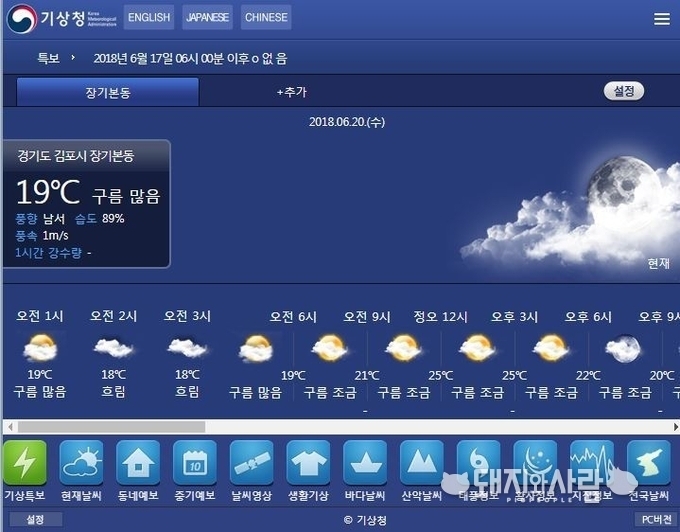Click the 현재날씨 cloud-sun icon
This screenshot has height=532, width=680.
(x=81, y=463)
